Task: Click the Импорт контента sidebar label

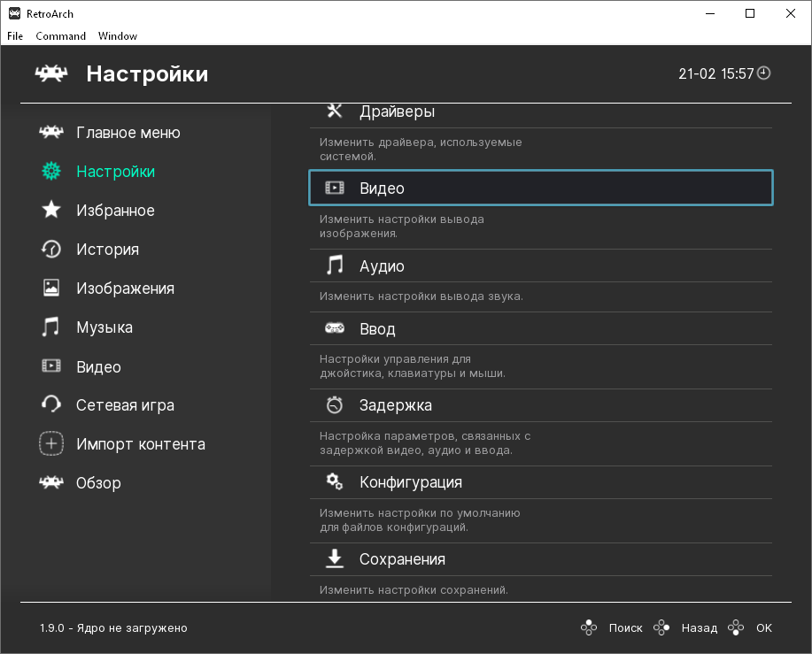Action: (x=141, y=444)
